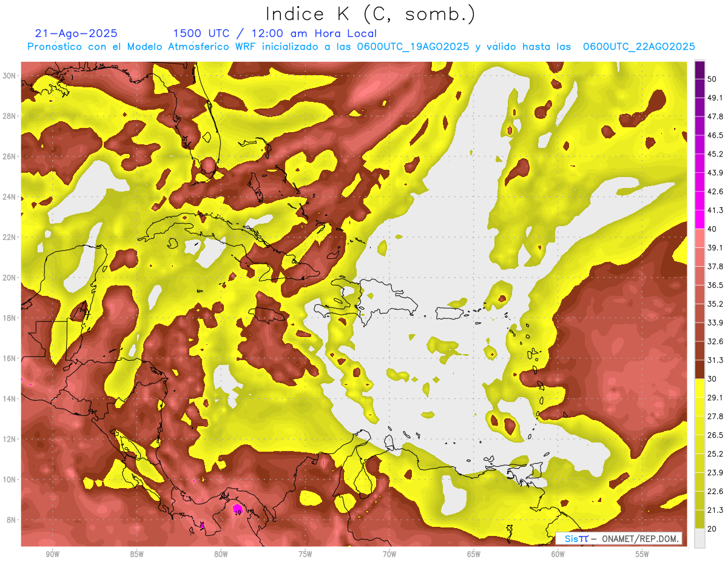Click colorbar value '27.8'
This screenshot has width=728, height=562.
[x=715, y=416]
